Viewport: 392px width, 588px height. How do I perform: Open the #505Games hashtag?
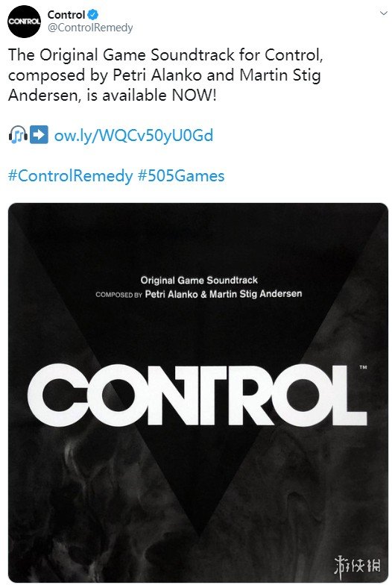pos(181,175)
